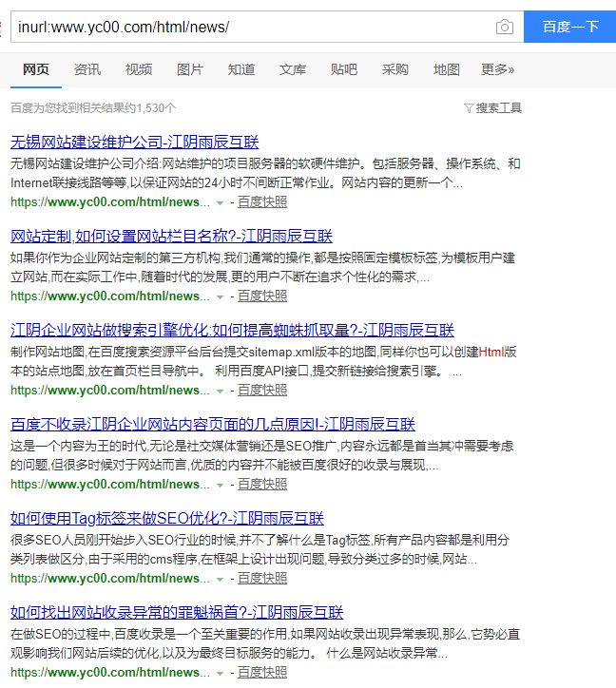616x688 pixels.
Task: Expand URL arrow under 无锡网站建设维护公司 result
Action: click(221, 202)
